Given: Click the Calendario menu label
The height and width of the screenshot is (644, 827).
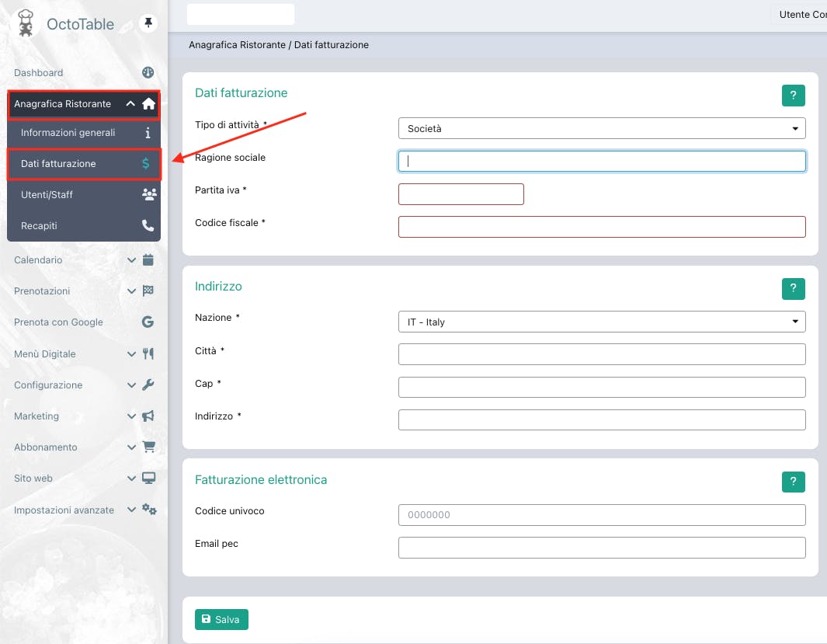Looking at the screenshot, I should (38, 260).
